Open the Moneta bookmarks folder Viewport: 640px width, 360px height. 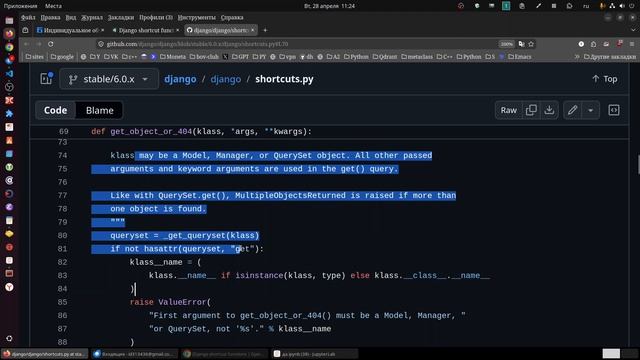pyautogui.click(x=173, y=57)
